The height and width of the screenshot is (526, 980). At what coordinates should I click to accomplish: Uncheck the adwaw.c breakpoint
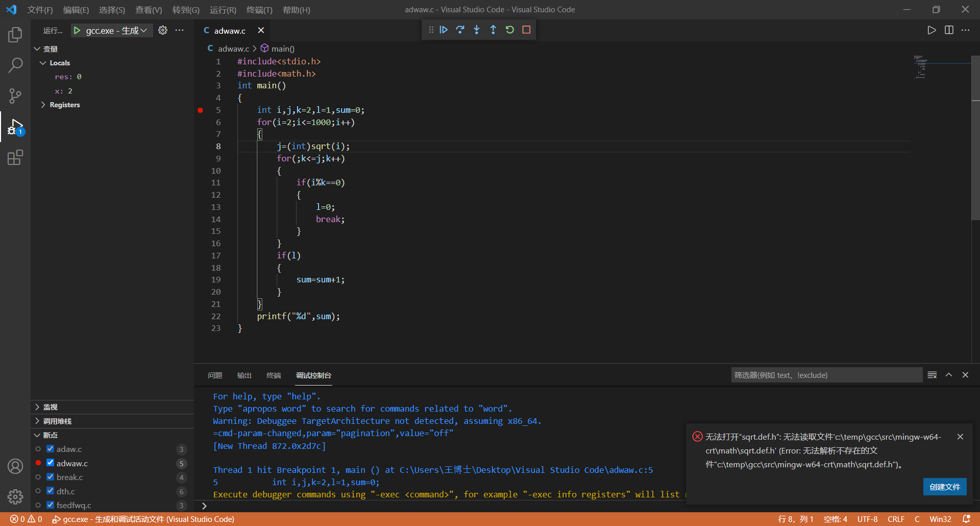pyautogui.click(x=50, y=463)
